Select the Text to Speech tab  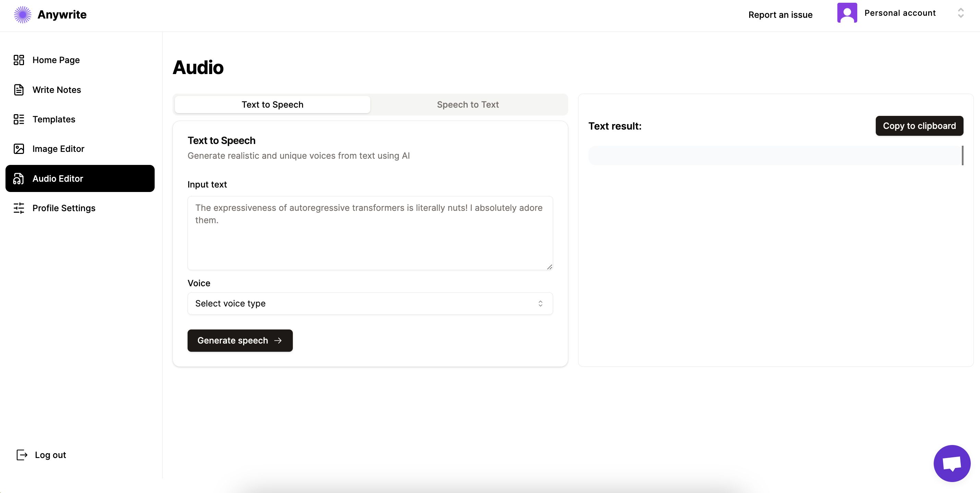click(272, 105)
